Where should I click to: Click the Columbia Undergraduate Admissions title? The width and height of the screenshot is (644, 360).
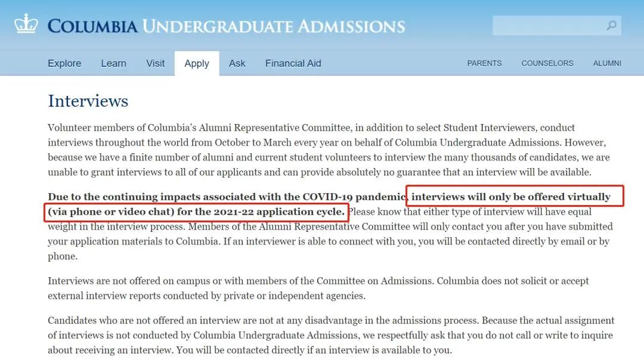226,26
